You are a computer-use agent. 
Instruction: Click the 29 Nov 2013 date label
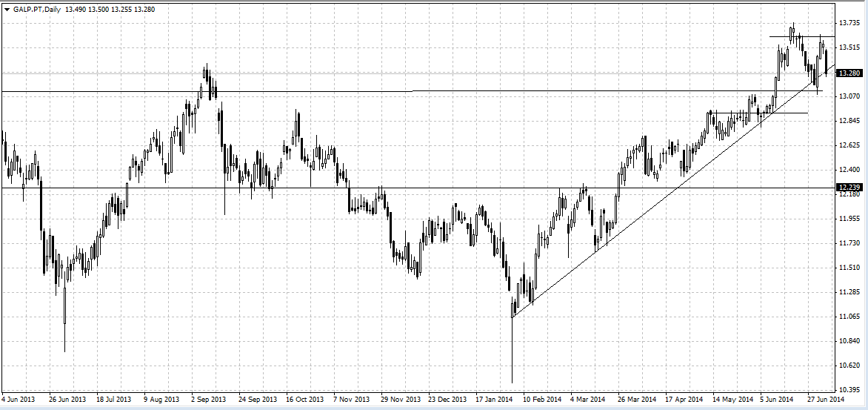[x=400, y=399]
